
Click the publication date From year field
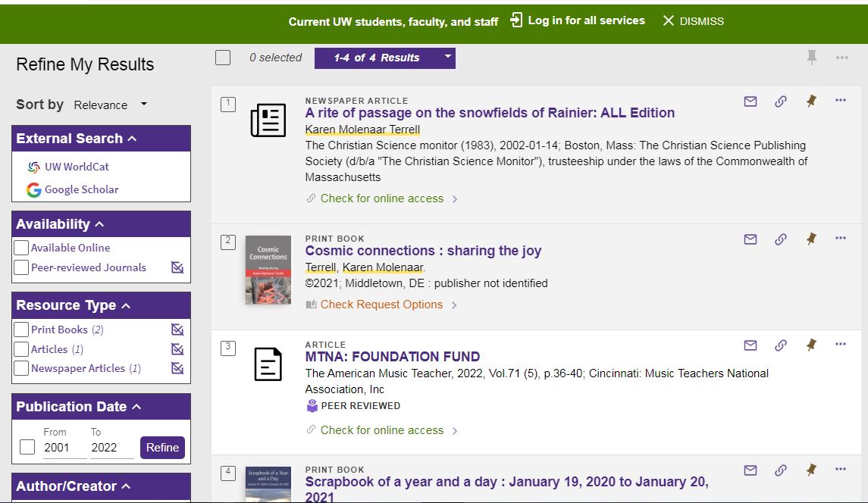click(64, 448)
